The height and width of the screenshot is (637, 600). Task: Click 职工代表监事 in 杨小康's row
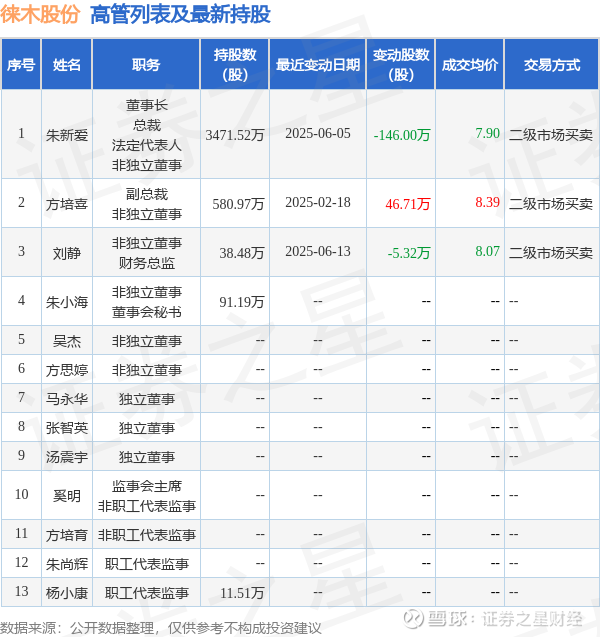(147, 593)
